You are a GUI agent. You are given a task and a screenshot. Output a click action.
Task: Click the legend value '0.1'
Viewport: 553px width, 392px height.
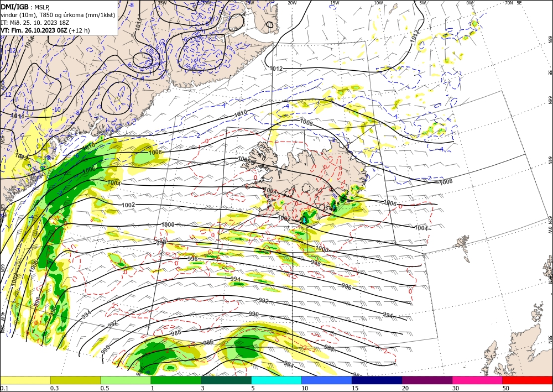pos(4,388)
